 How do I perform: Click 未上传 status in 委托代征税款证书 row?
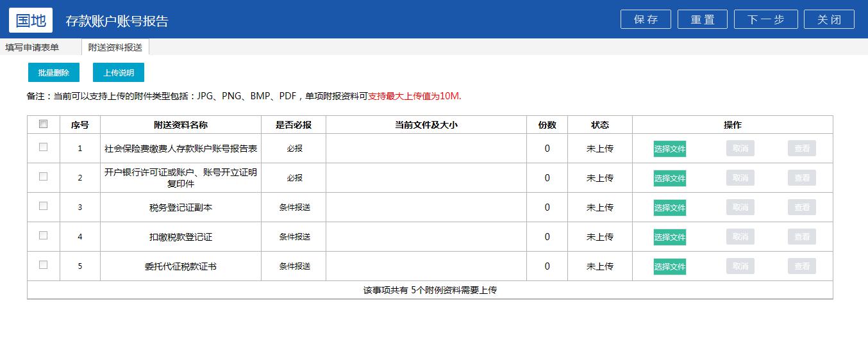(x=600, y=266)
